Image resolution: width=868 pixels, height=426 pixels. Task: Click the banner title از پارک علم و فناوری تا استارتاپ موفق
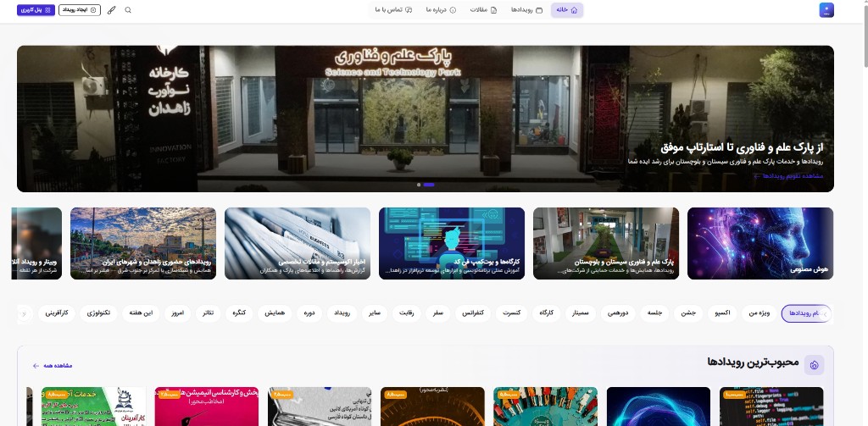point(742,147)
